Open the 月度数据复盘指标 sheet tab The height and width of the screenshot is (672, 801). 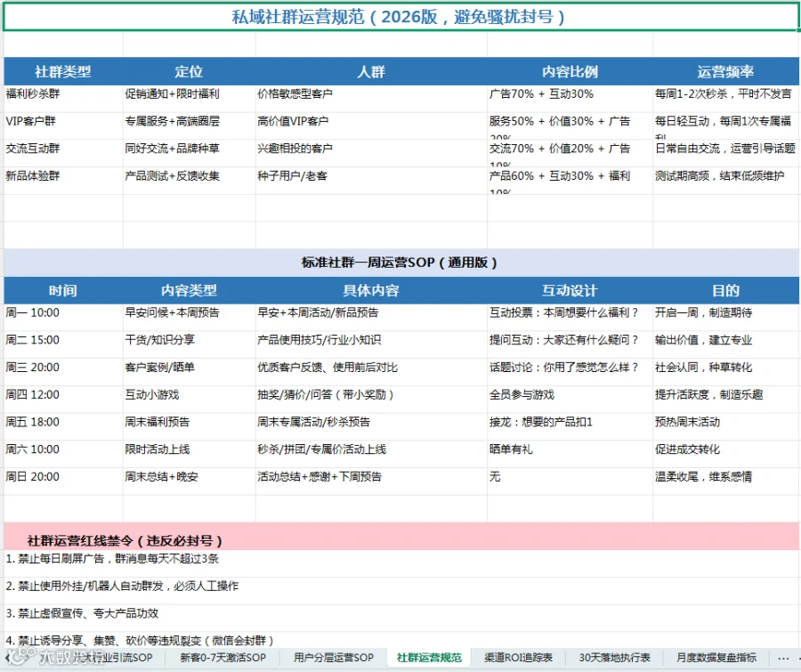pyautogui.click(x=716, y=657)
